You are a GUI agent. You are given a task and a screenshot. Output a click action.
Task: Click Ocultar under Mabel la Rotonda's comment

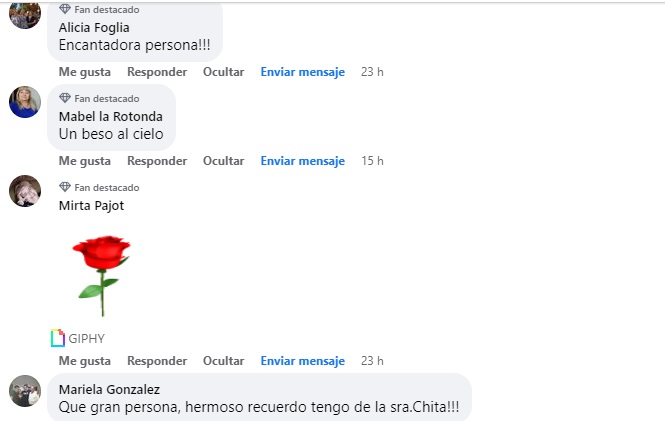pos(223,161)
